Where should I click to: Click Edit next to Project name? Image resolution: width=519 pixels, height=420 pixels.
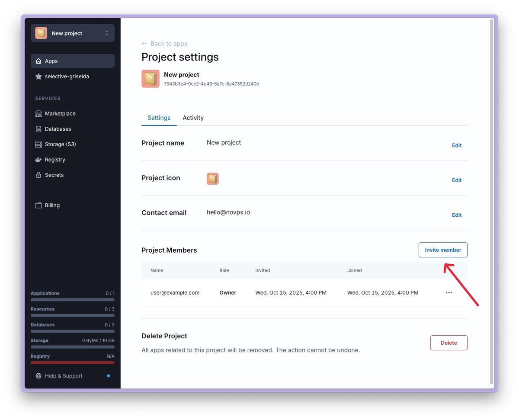(457, 145)
